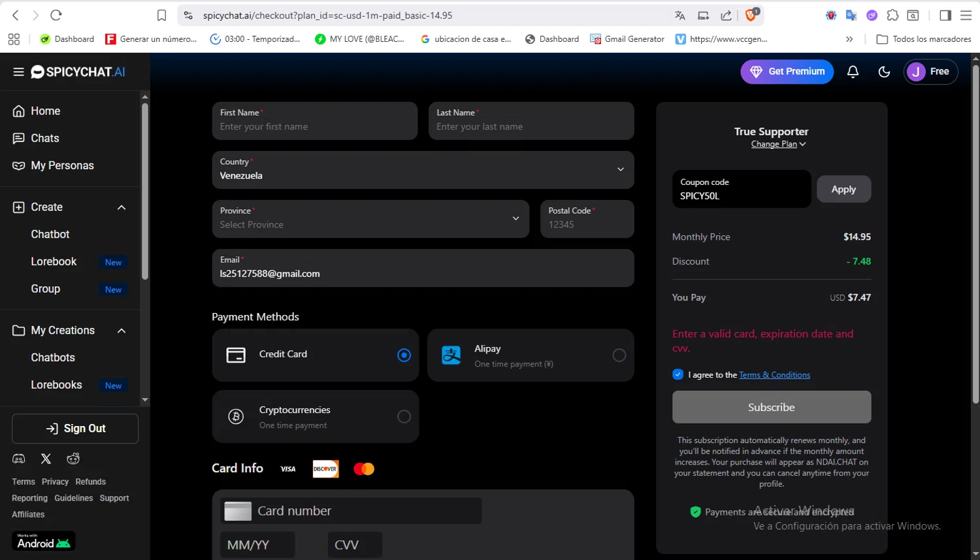Screen dimensions: 980x560
Task: Focus the First Name field
Action: point(315,121)
